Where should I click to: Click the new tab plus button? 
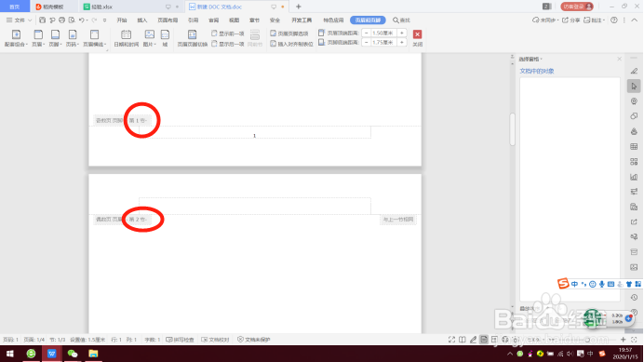tap(299, 7)
